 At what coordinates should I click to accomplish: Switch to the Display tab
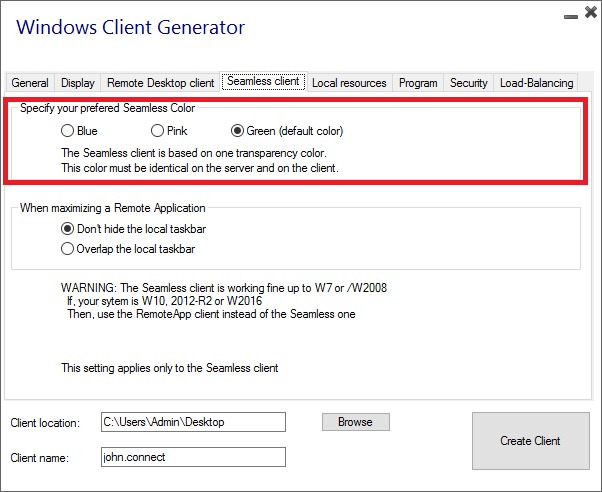77,83
